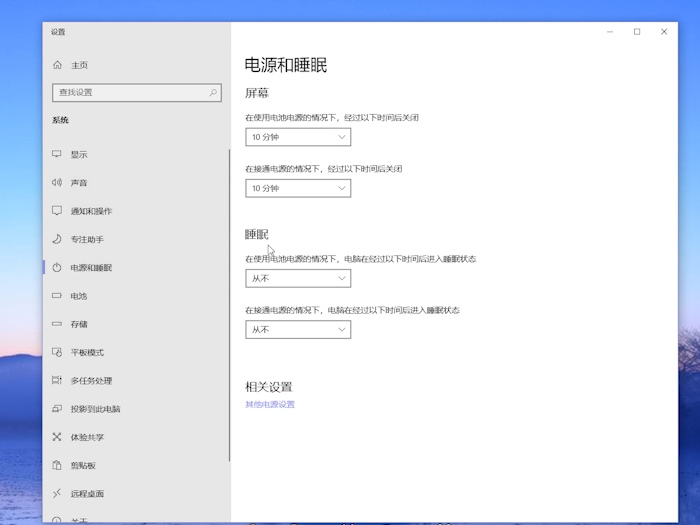Viewport: 700px width, 525px height.
Task: Click the Notifications (通知和操作) icon
Action: [x=57, y=211]
